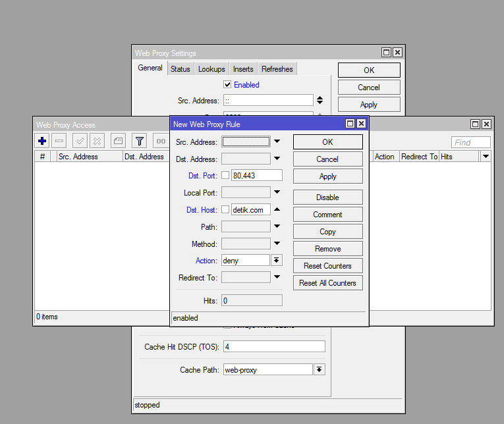The width and height of the screenshot is (504, 424).
Task: Click the Cache Hit DSCP (TOS) field
Action: (x=274, y=346)
